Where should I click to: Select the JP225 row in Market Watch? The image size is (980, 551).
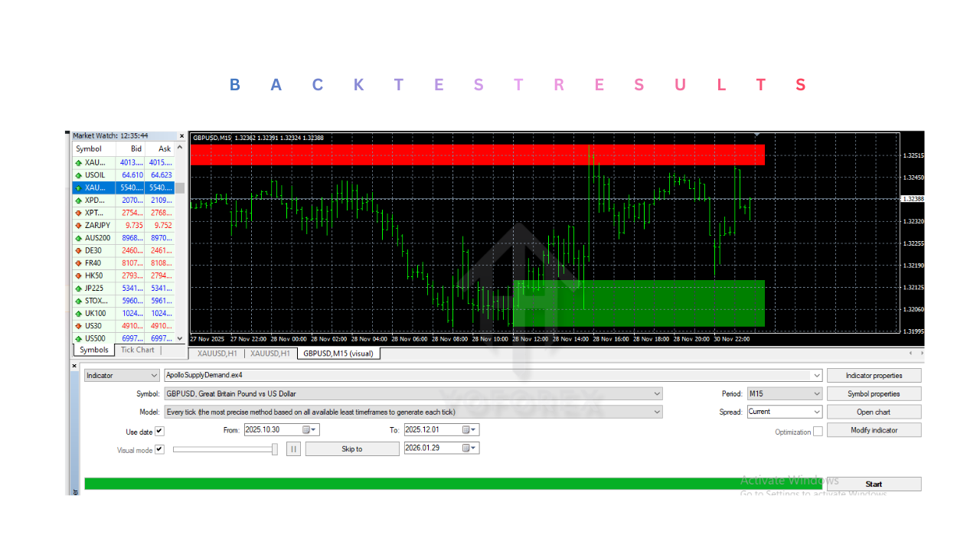[93, 289]
